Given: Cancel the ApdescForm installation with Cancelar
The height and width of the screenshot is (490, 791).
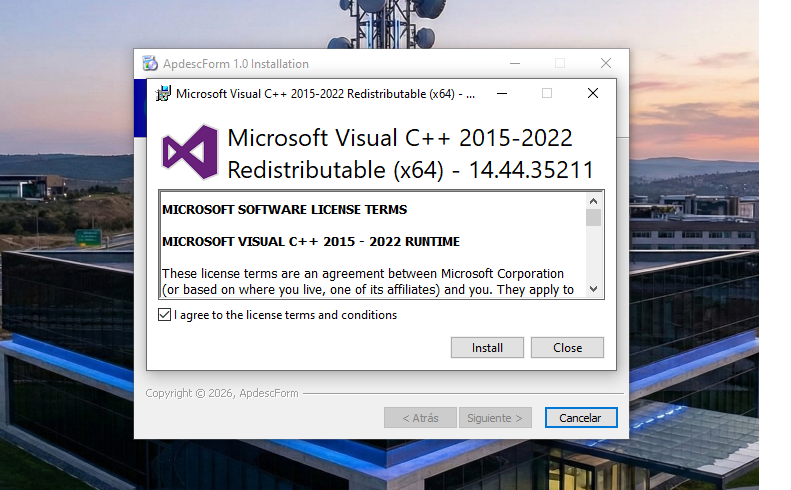Looking at the screenshot, I should point(581,418).
